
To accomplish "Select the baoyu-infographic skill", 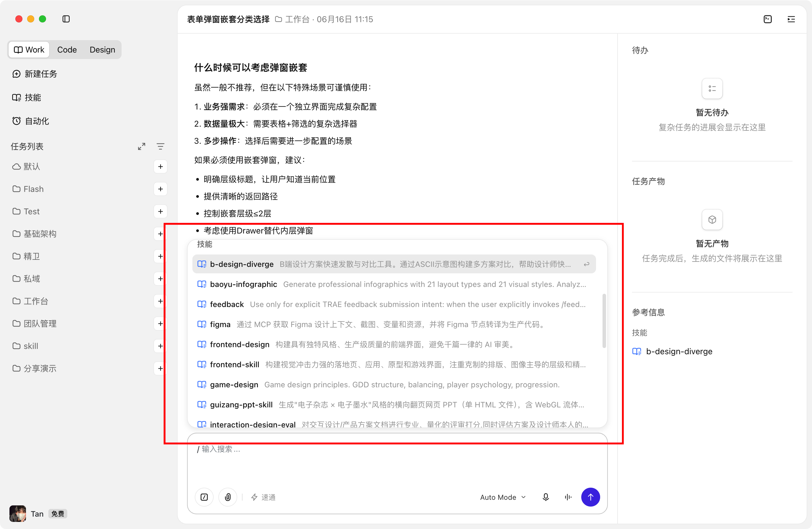I will (394, 284).
